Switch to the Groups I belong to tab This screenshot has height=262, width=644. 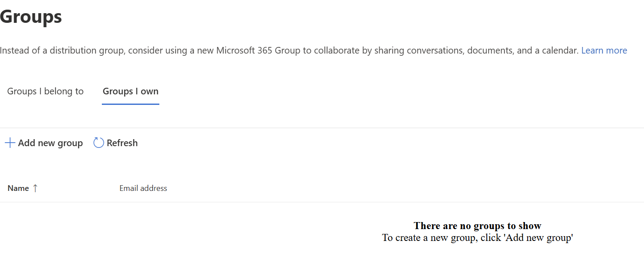click(x=45, y=91)
